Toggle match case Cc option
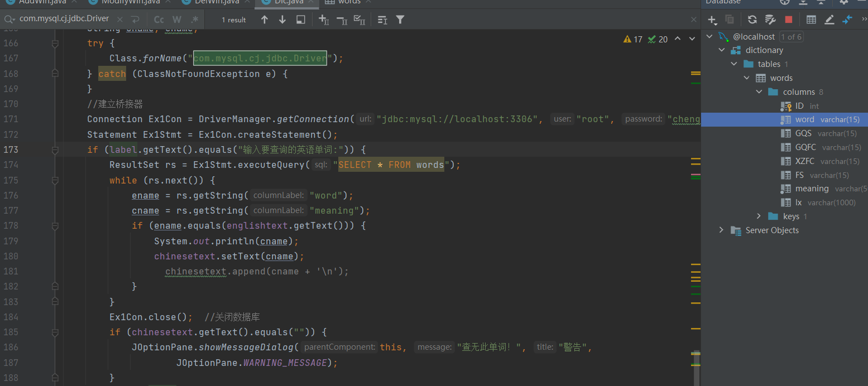Viewport: 868px width, 386px height. coord(159,20)
